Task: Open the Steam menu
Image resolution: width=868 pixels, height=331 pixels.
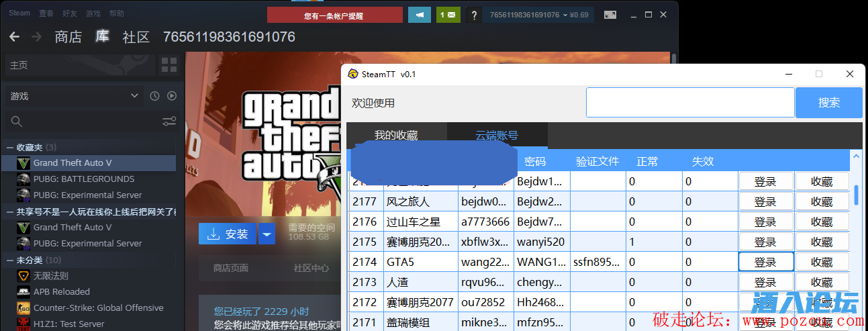Action: [x=19, y=13]
